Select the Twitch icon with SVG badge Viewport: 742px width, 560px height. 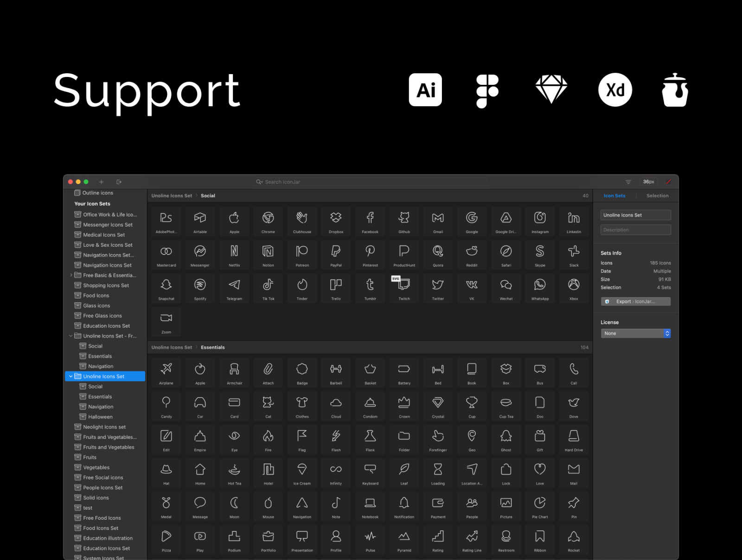[404, 288]
